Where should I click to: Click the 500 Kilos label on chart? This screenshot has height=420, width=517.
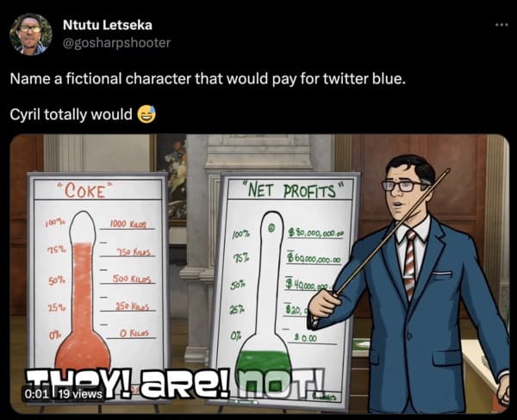coord(132,280)
